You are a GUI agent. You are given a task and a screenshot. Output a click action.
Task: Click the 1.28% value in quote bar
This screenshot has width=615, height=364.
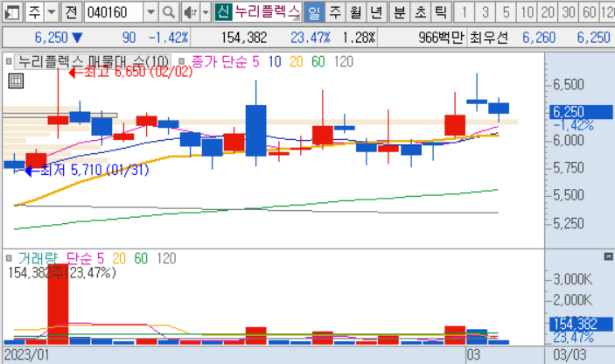tap(359, 38)
